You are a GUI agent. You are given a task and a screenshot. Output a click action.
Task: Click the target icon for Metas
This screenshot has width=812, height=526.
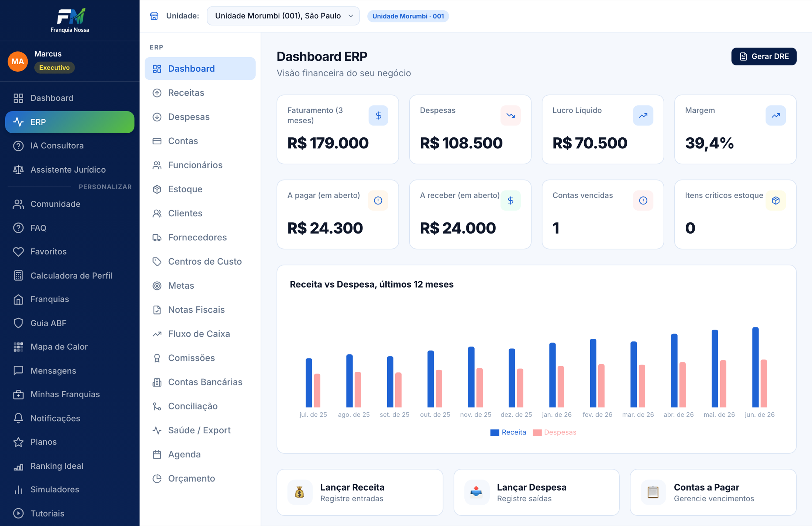[x=157, y=286]
